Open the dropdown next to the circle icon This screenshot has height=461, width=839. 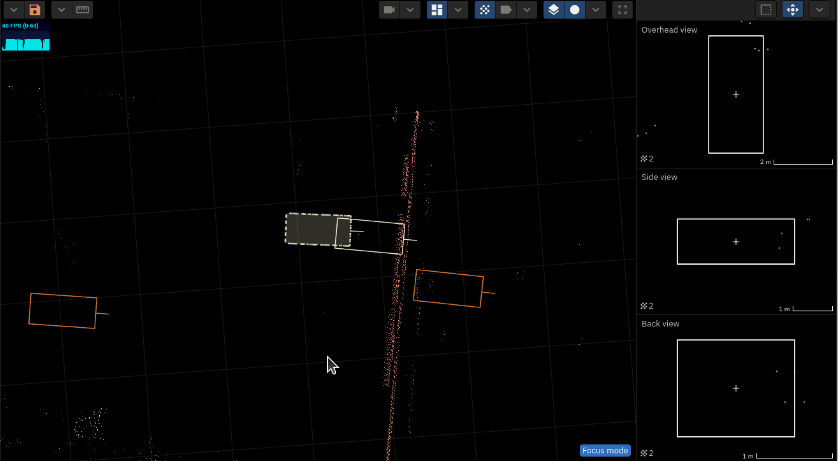tap(596, 10)
